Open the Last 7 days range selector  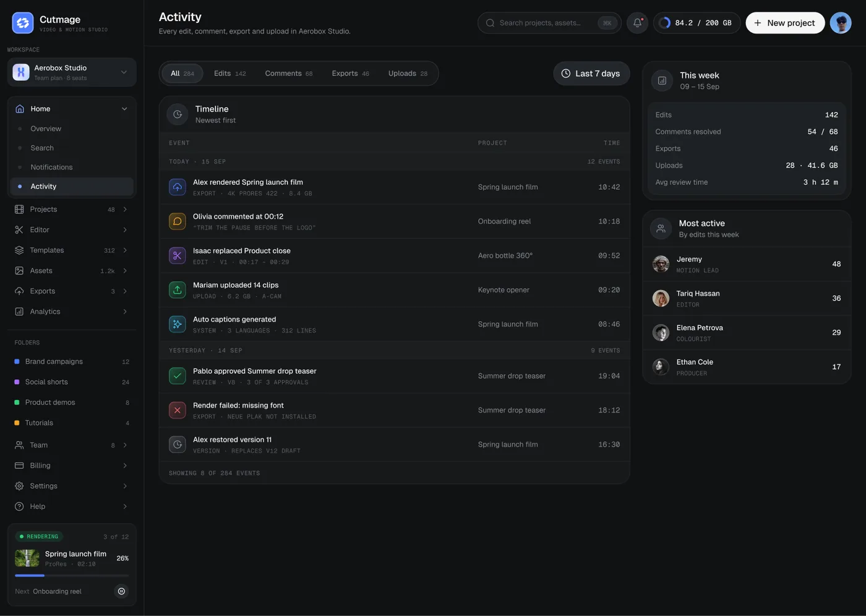[591, 74]
